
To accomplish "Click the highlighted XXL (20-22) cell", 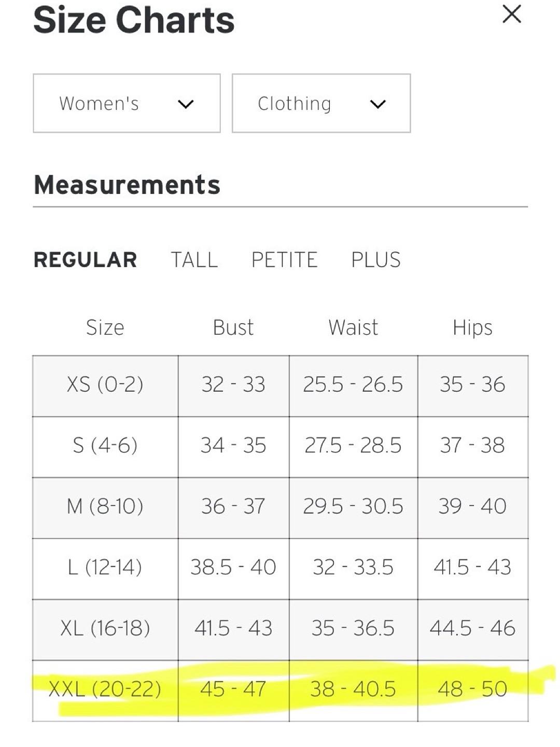I will [105, 690].
